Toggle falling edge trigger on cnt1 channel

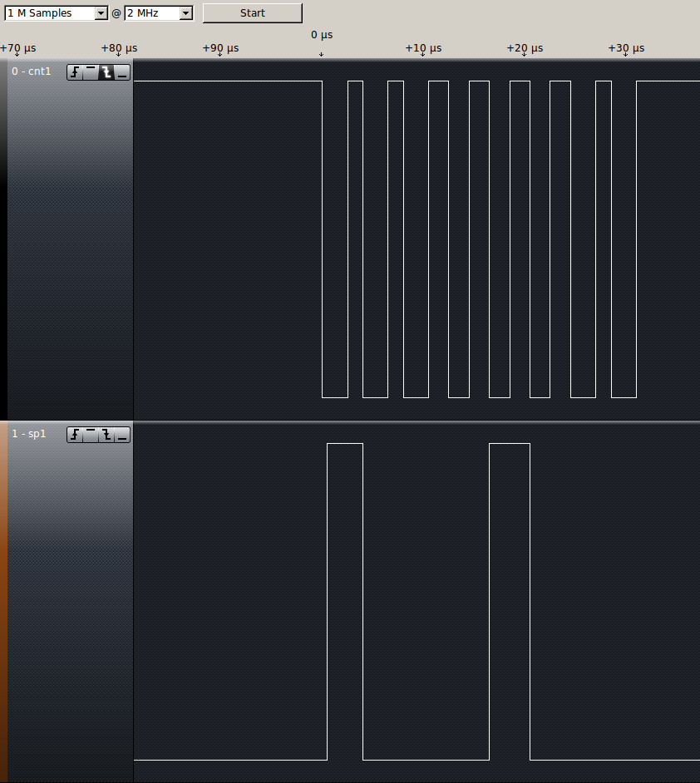point(106,72)
